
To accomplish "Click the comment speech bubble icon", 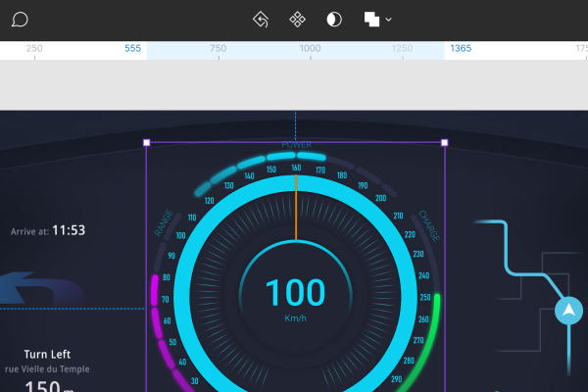I will [20, 20].
